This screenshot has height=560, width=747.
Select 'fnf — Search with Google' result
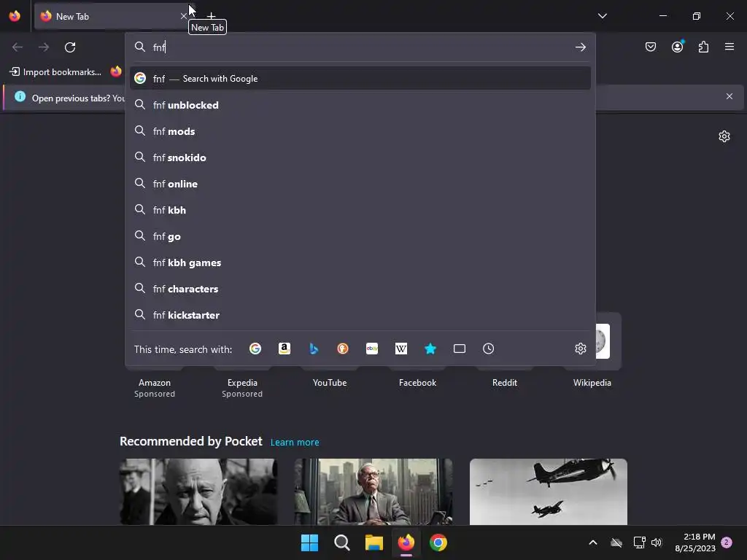[360, 79]
